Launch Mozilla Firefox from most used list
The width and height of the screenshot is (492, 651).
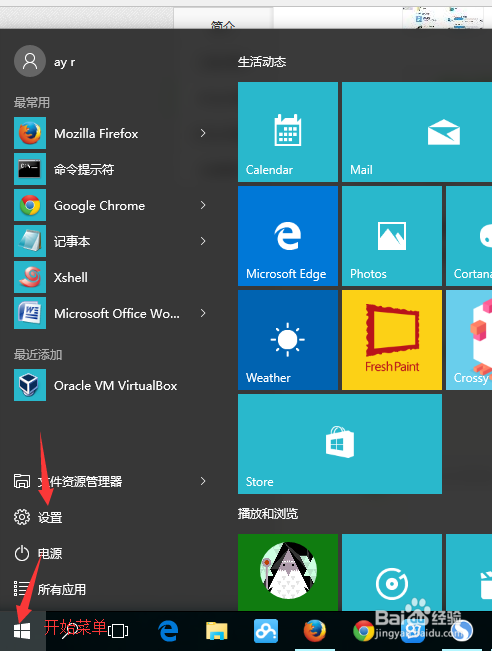tap(112, 133)
